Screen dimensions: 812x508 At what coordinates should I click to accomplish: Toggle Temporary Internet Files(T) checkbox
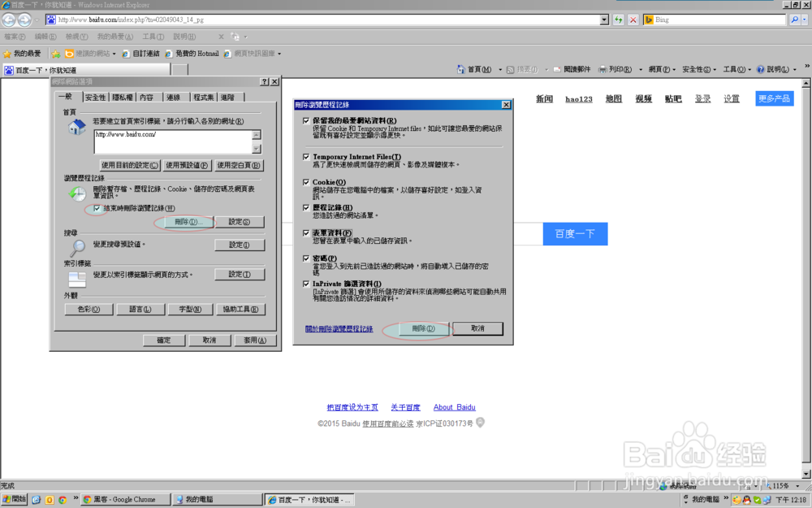[306, 157]
